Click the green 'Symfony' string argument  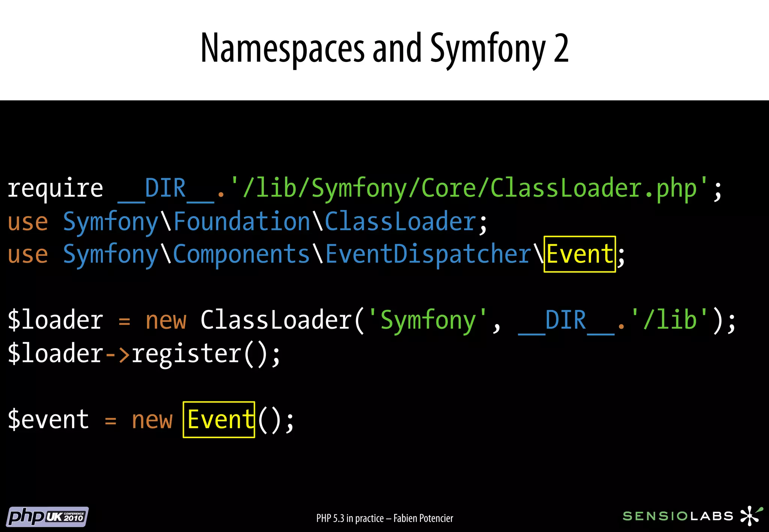pyautogui.click(x=428, y=320)
